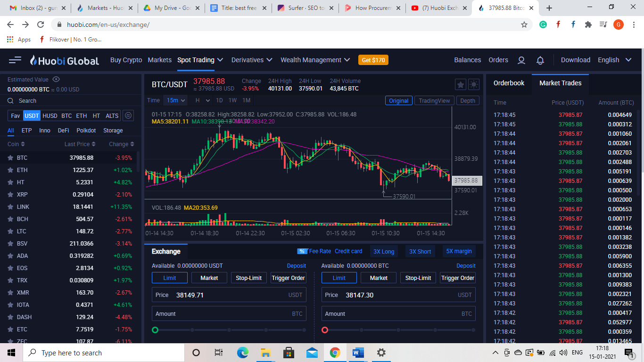The height and width of the screenshot is (362, 644).
Task: Open the coin list settings circle icon
Action: coord(128,115)
